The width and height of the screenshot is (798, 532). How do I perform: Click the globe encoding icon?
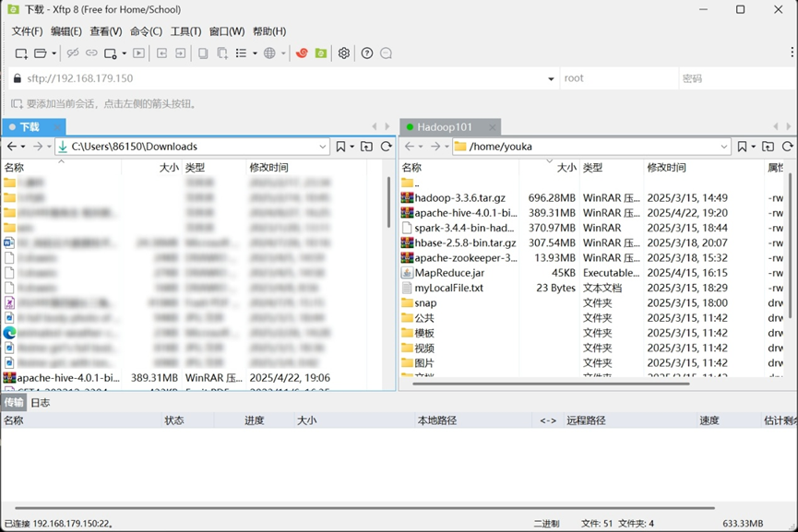(x=269, y=53)
